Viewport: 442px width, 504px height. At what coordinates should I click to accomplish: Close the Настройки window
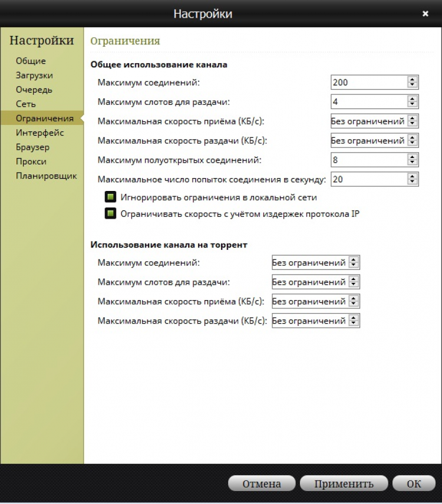coord(425,14)
